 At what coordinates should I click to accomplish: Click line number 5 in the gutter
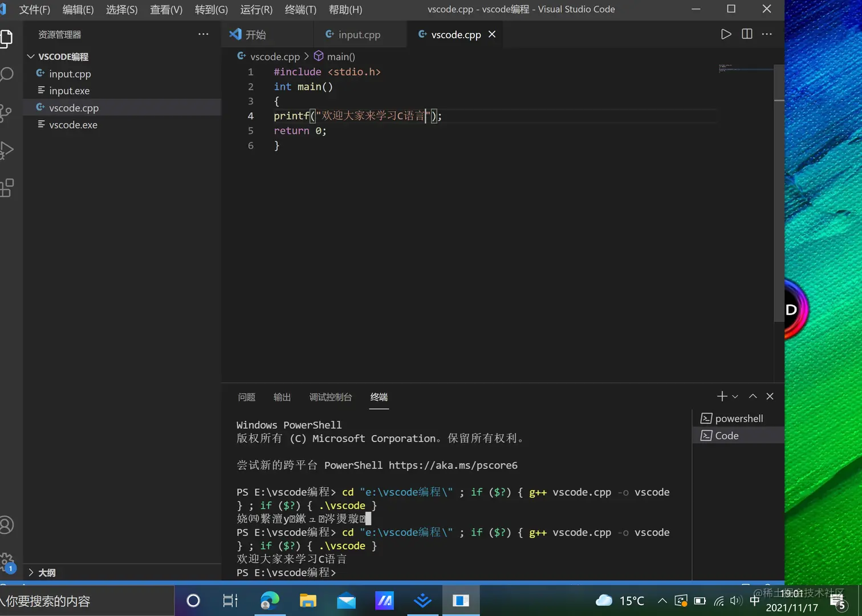250,130
